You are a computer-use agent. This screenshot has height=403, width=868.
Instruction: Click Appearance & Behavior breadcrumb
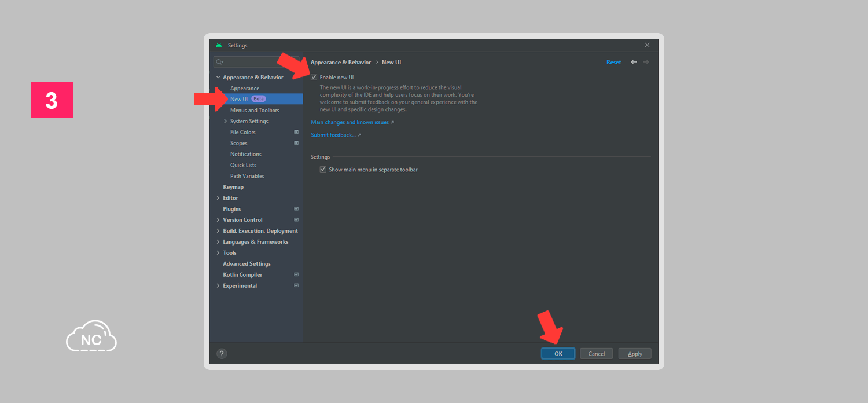point(341,63)
